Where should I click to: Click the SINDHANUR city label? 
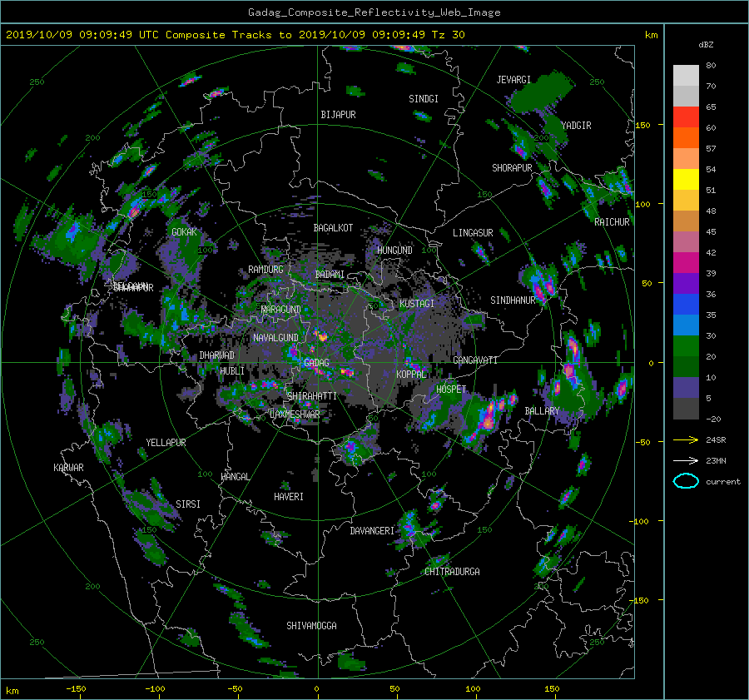513,300
